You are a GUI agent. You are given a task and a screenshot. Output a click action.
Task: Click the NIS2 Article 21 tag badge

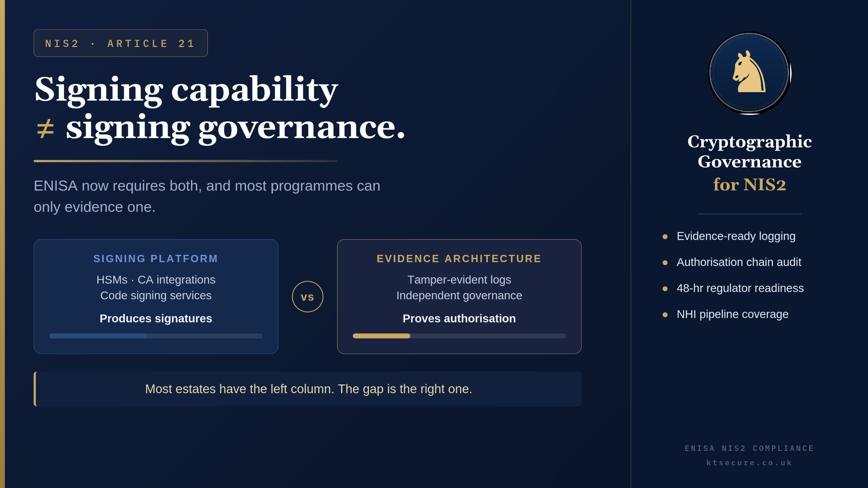coord(121,43)
